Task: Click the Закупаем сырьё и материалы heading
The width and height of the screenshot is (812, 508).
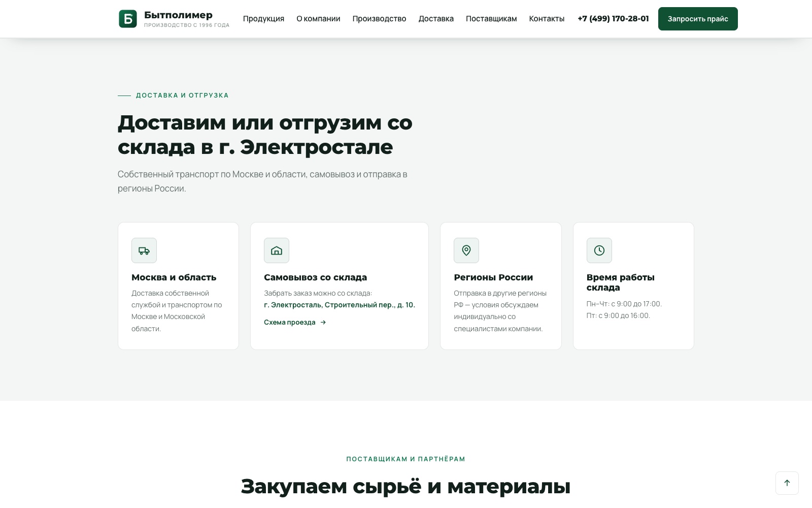Action: pyautogui.click(x=406, y=487)
